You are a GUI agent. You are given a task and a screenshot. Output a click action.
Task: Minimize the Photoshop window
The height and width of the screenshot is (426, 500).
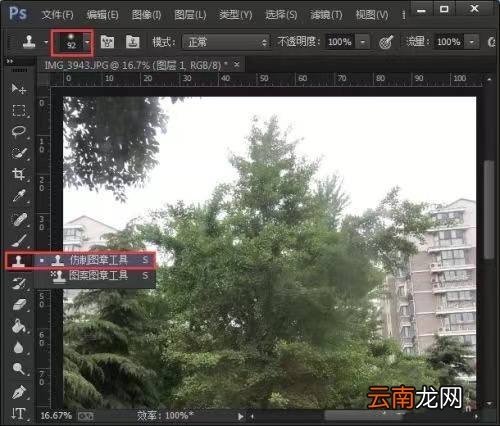point(421,11)
